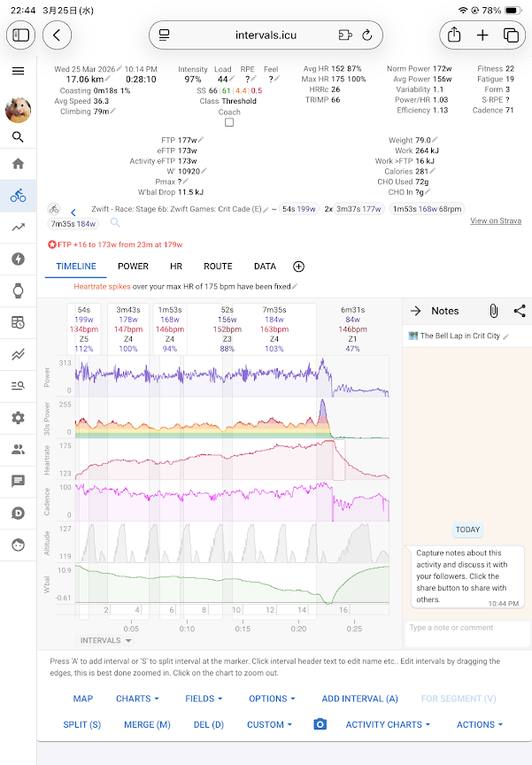The height and width of the screenshot is (765, 532).
Task: Switch to the ROUTE tab
Action: click(x=218, y=267)
